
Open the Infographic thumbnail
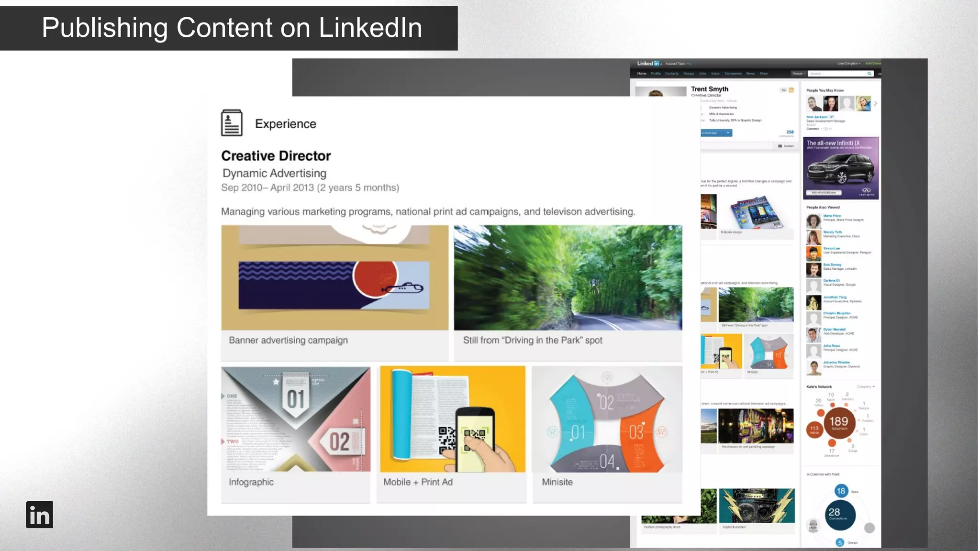[x=296, y=419]
